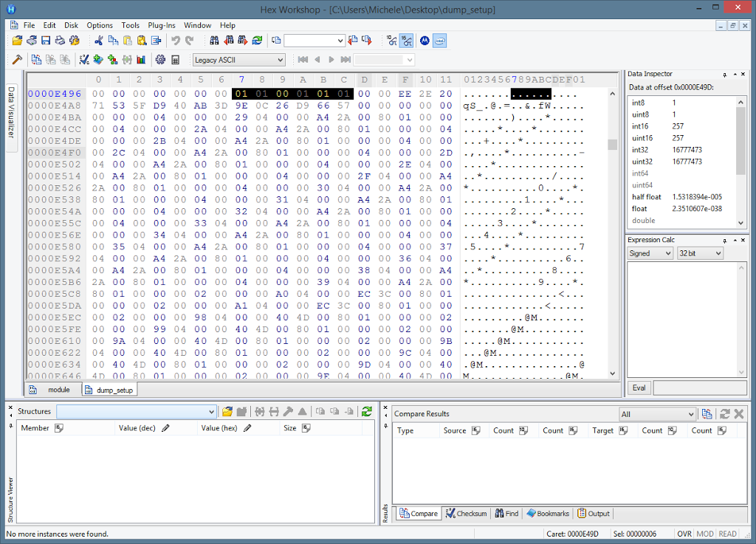This screenshot has height=544, width=756.
Task: Click the Redo arrow icon
Action: tap(190, 41)
